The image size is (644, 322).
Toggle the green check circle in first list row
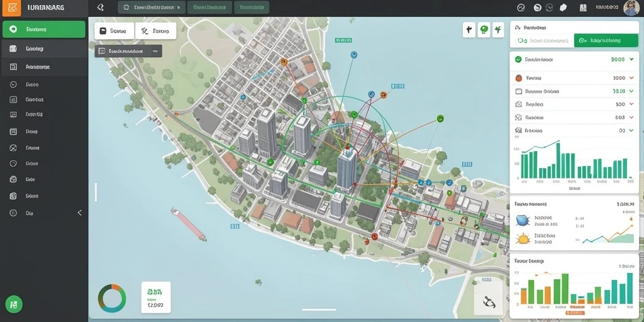coord(518,59)
